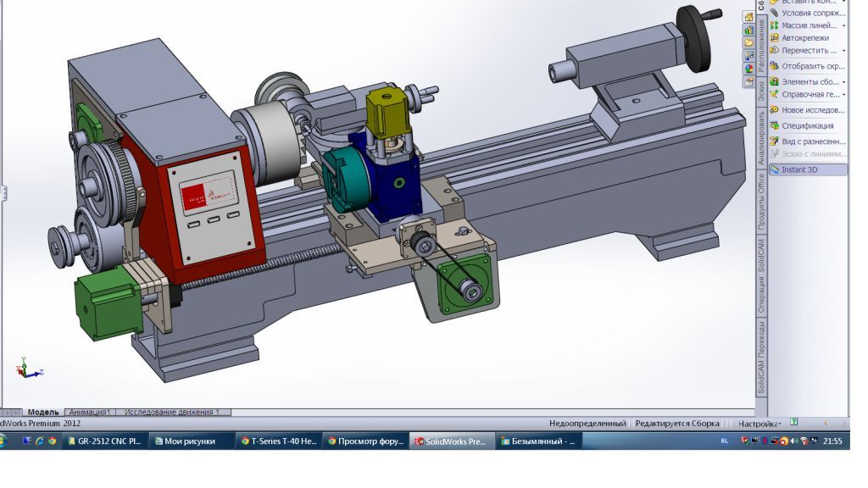Click the Недоопределенный status text

(x=588, y=424)
